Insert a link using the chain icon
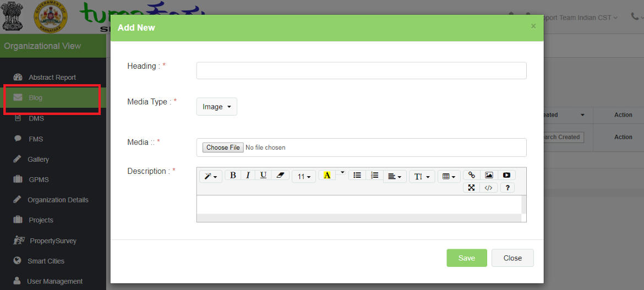Viewport: 644px width, 290px height. tap(471, 175)
